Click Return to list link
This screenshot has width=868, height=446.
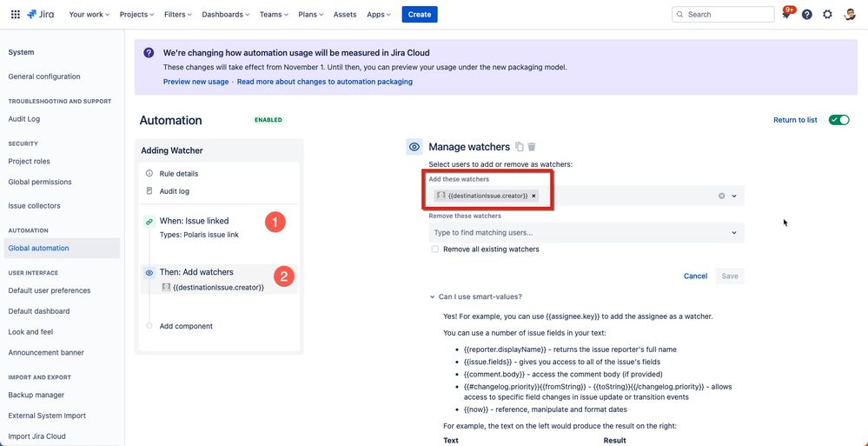795,120
